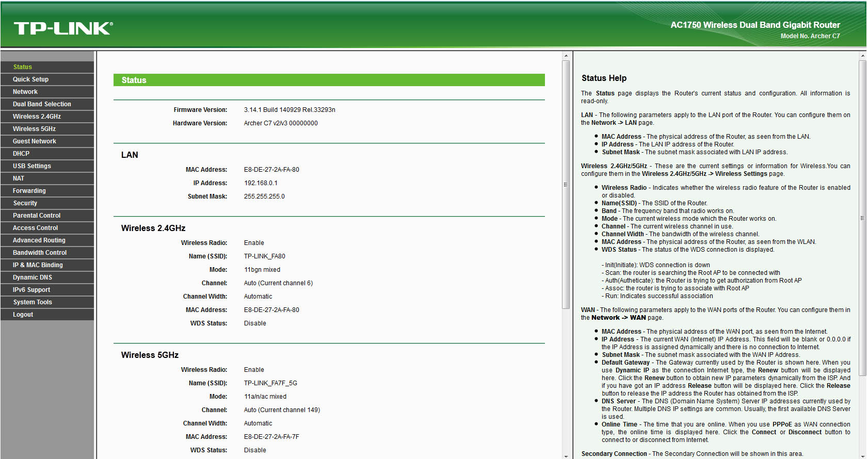Select the NAT menu item
Viewport: 868px width, 459px height.
[x=47, y=178]
